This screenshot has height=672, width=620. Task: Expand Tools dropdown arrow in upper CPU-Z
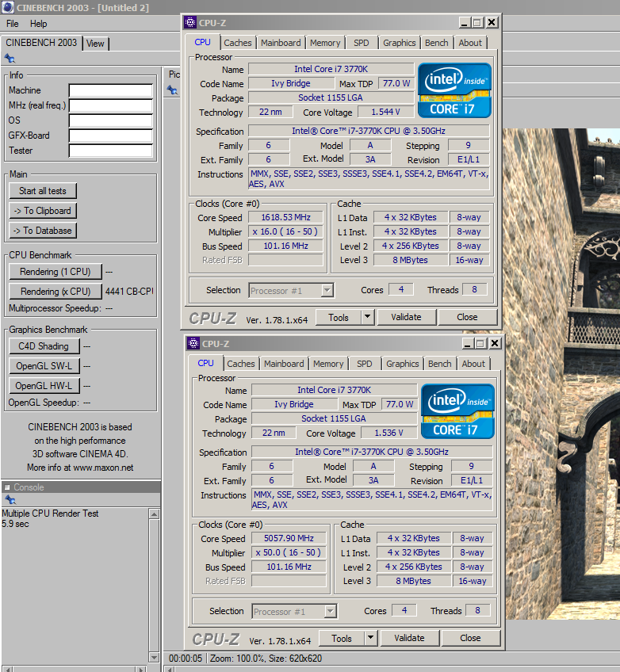pyautogui.click(x=368, y=318)
